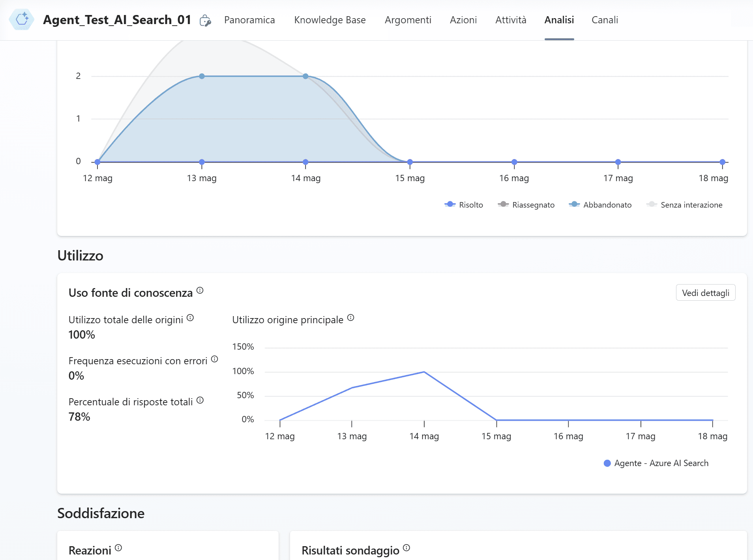Screen dimensions: 753x560
Task: Click info icon for Utilizzo totale delle origini
Action: click(190, 318)
